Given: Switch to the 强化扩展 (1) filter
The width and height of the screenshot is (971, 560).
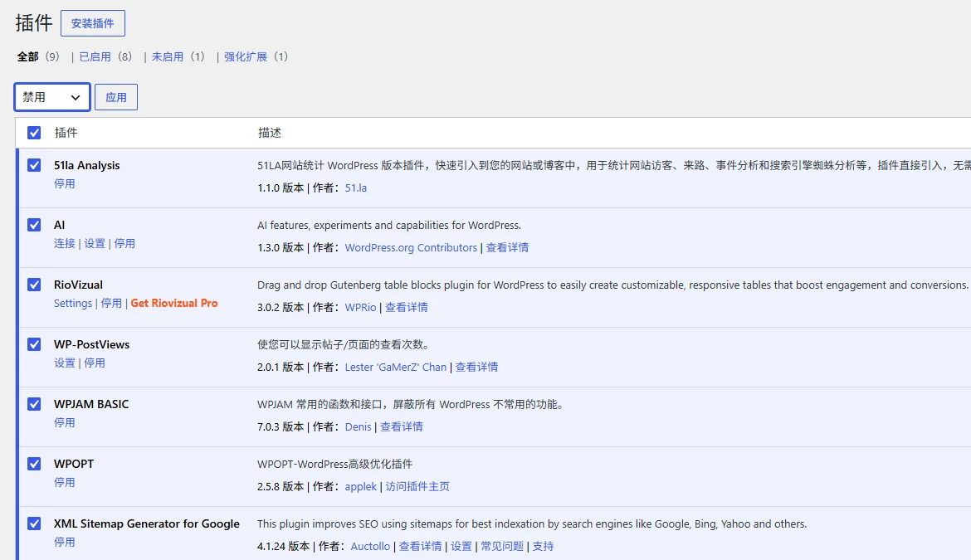Looking at the screenshot, I should tap(256, 56).
